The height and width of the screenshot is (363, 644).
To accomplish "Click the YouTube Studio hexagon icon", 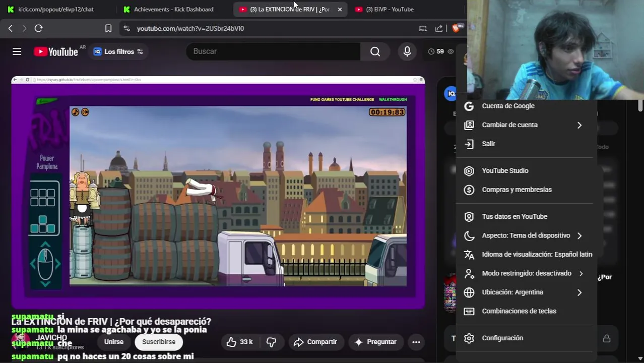I will (469, 171).
